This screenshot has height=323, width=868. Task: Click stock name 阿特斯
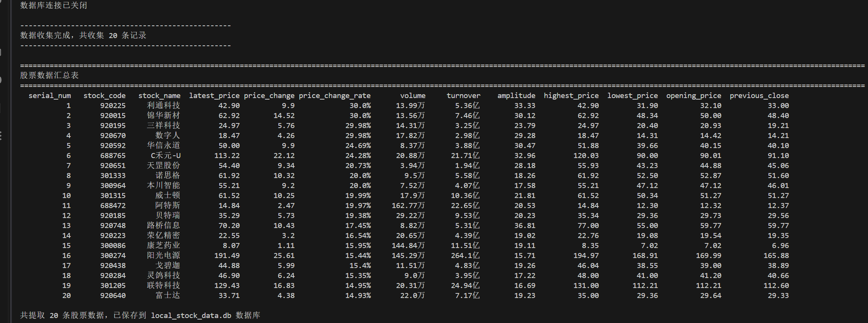[167, 205]
